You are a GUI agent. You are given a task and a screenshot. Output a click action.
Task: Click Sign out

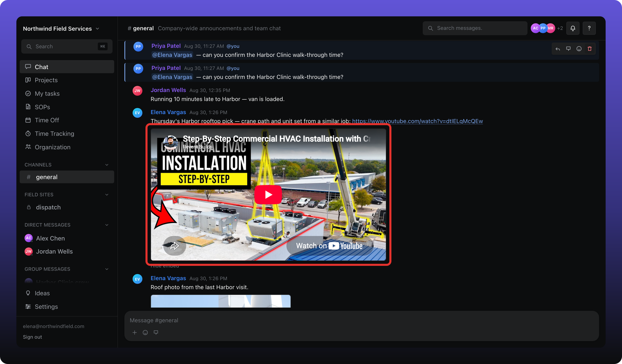tap(32, 337)
